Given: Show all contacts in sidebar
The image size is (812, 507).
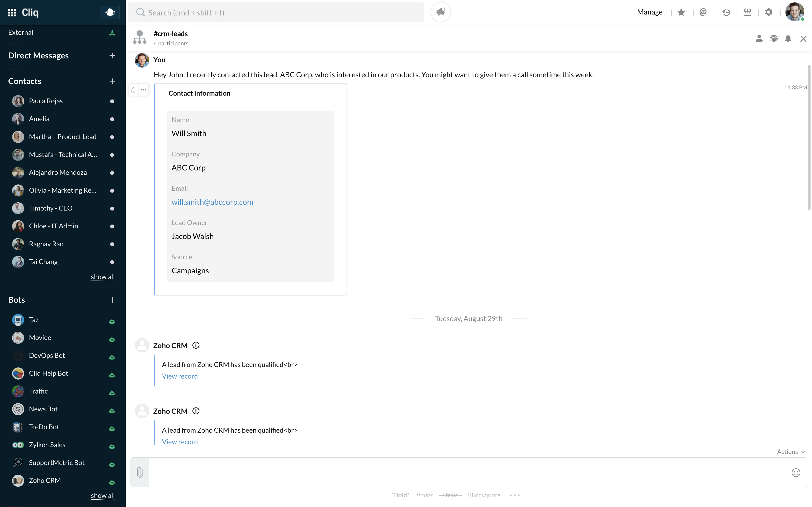Looking at the screenshot, I should [103, 277].
